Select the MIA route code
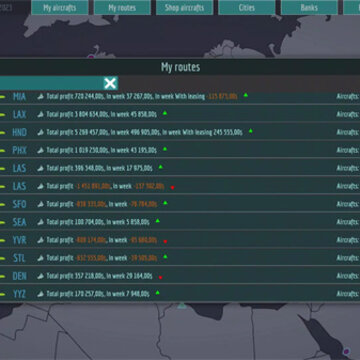The height and width of the screenshot is (360, 360). click(19, 97)
